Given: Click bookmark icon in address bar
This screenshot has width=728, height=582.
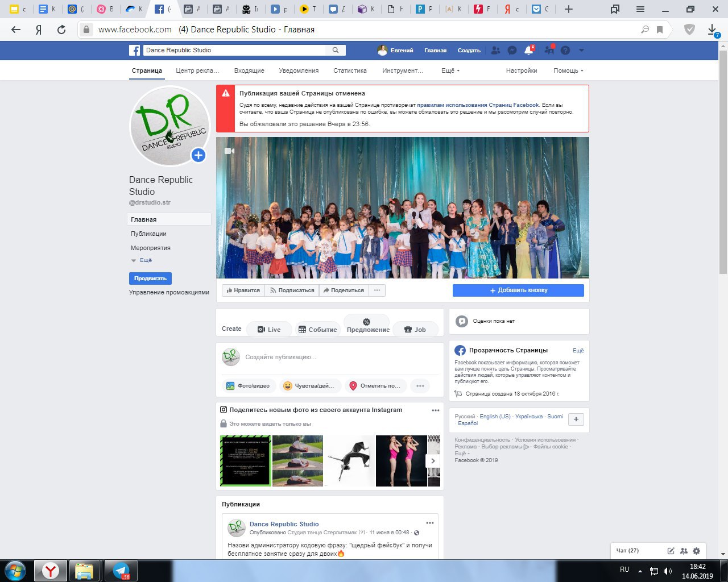Looking at the screenshot, I should 660,30.
